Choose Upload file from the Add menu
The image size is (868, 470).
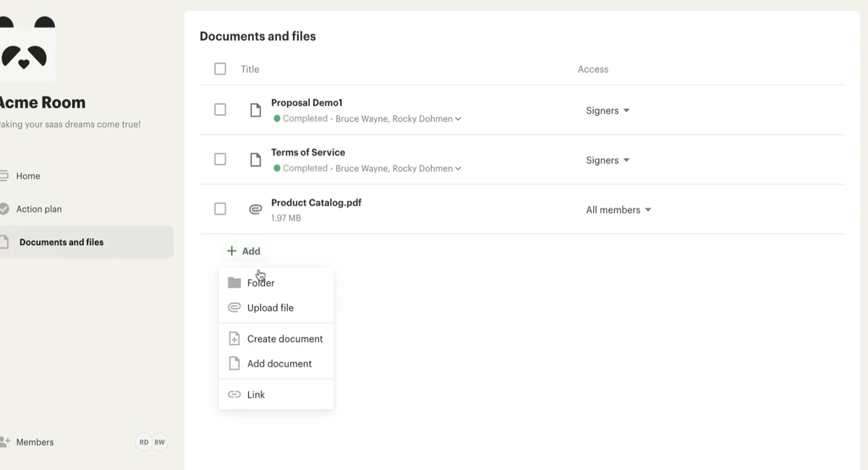click(270, 308)
